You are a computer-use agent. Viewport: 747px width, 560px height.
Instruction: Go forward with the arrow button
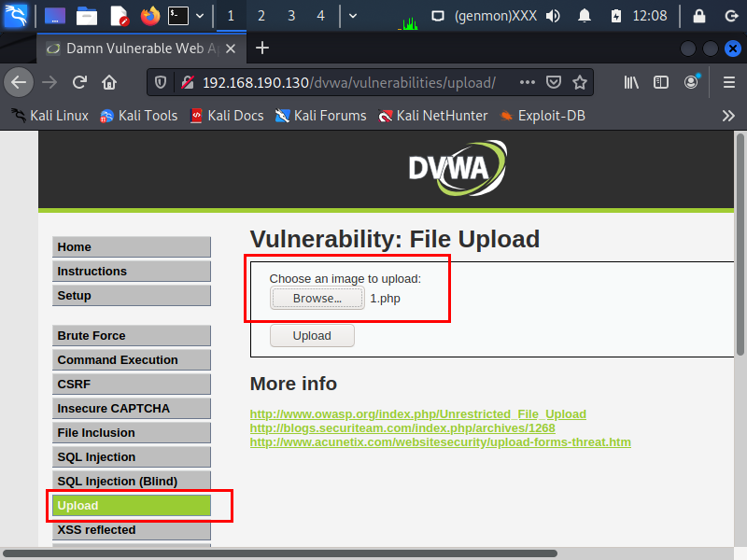pos(49,82)
